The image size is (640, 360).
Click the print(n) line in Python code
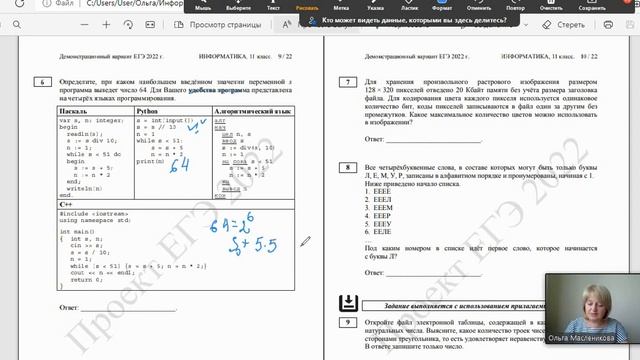[x=150, y=162]
